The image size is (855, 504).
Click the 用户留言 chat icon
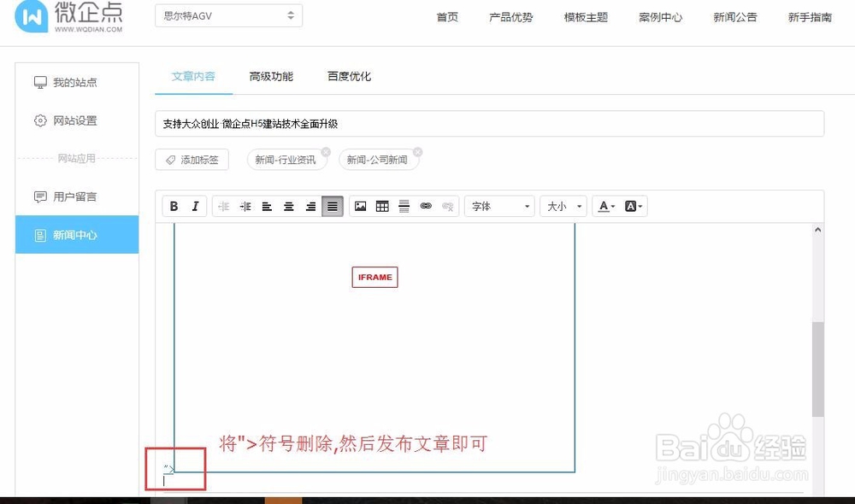tap(40, 196)
